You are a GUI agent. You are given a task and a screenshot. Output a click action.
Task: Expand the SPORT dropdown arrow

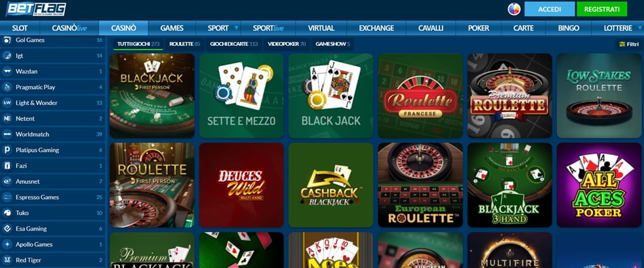[x=236, y=28]
